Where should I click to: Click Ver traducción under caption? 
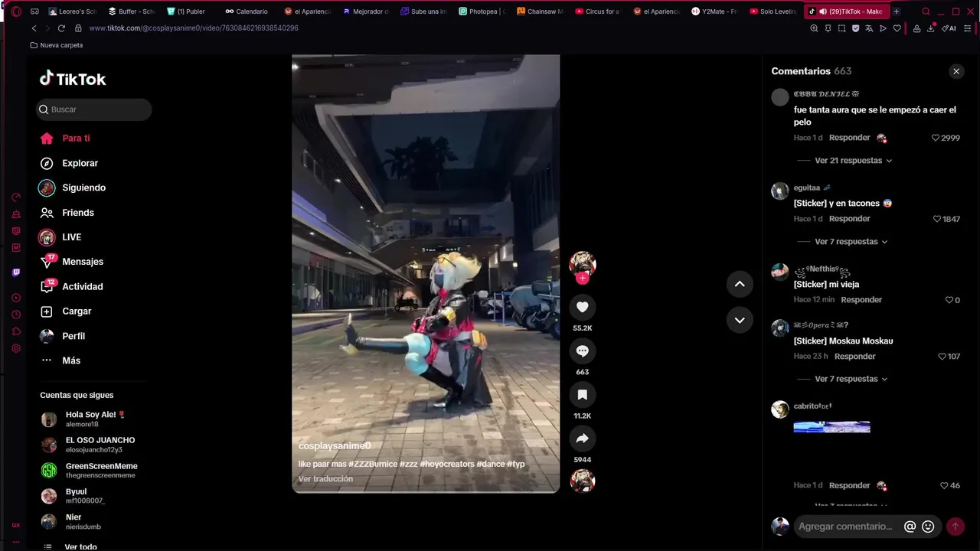pyautogui.click(x=325, y=479)
